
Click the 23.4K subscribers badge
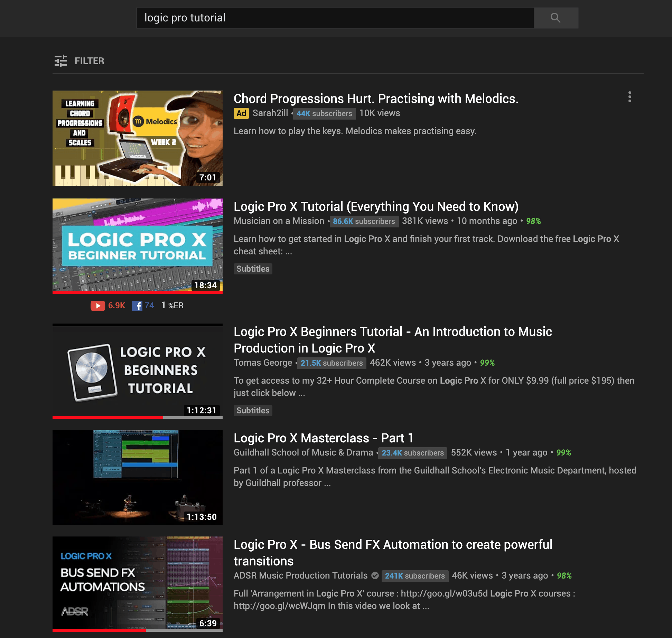tap(413, 453)
